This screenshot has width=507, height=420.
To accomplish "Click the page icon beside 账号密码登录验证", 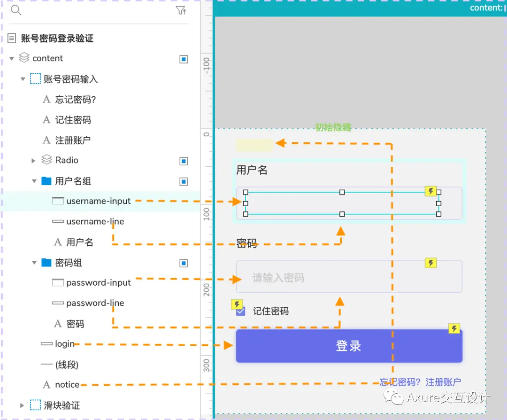I will (x=10, y=38).
